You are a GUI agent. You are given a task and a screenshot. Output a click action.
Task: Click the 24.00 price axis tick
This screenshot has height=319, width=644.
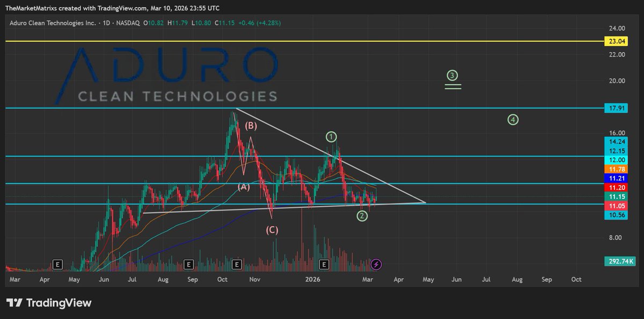(x=617, y=28)
